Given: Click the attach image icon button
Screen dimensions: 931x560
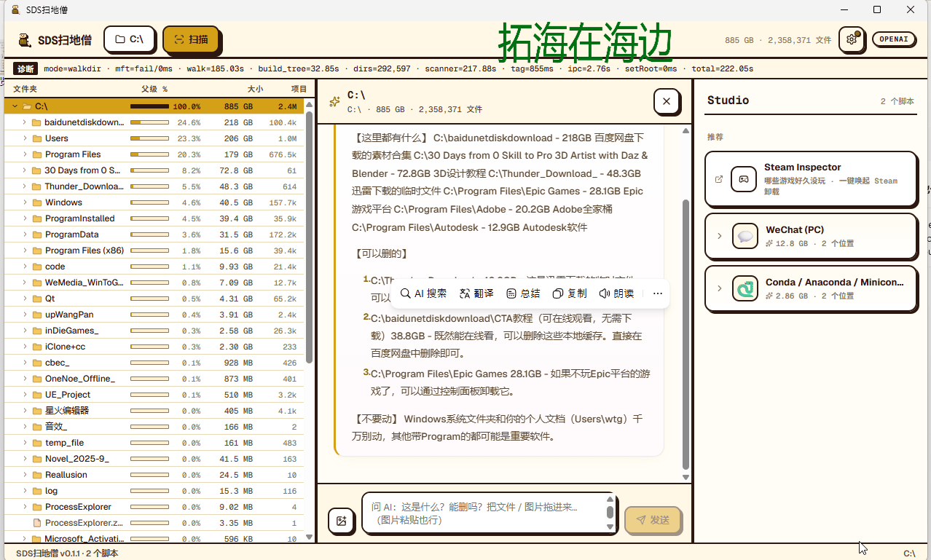Looking at the screenshot, I should [341, 520].
